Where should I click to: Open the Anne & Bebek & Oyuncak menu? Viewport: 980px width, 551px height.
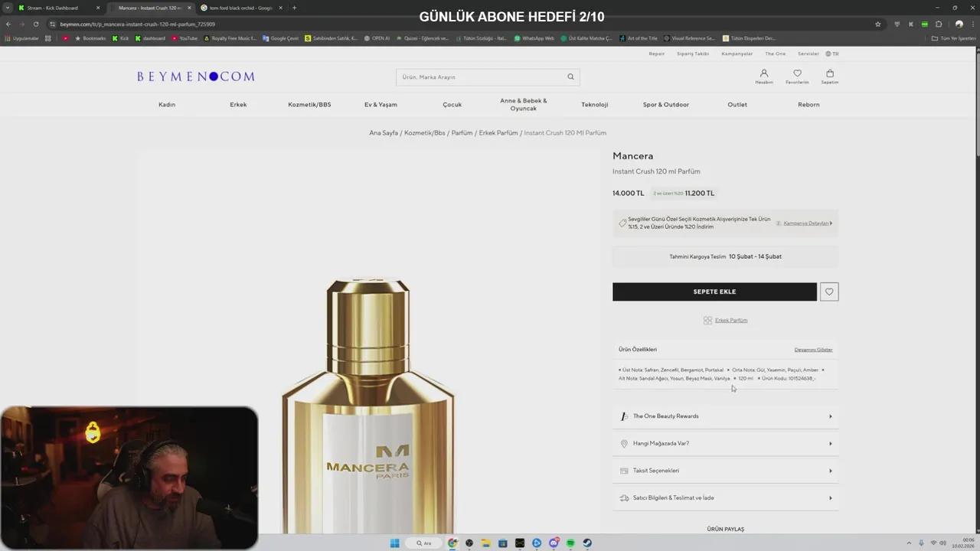tap(524, 104)
